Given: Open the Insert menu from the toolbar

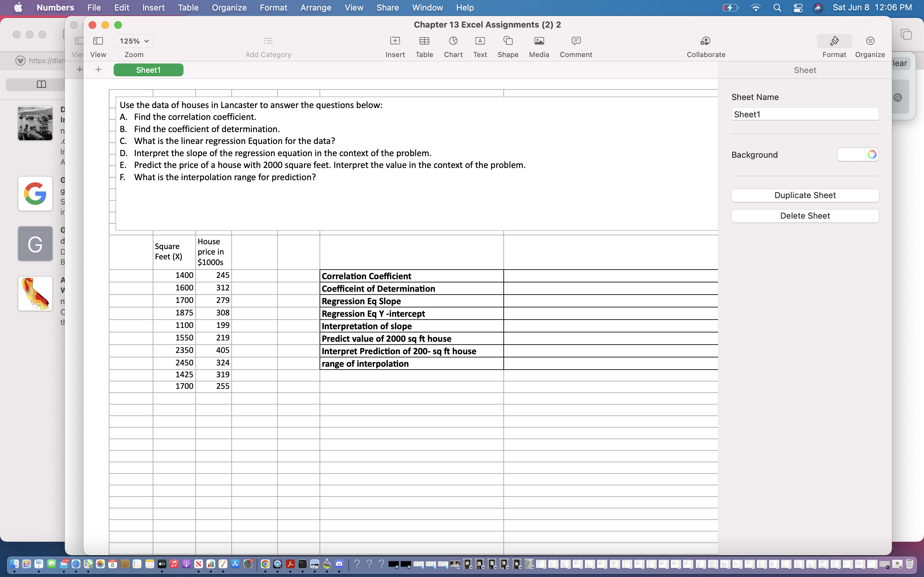Looking at the screenshot, I should [x=395, y=46].
